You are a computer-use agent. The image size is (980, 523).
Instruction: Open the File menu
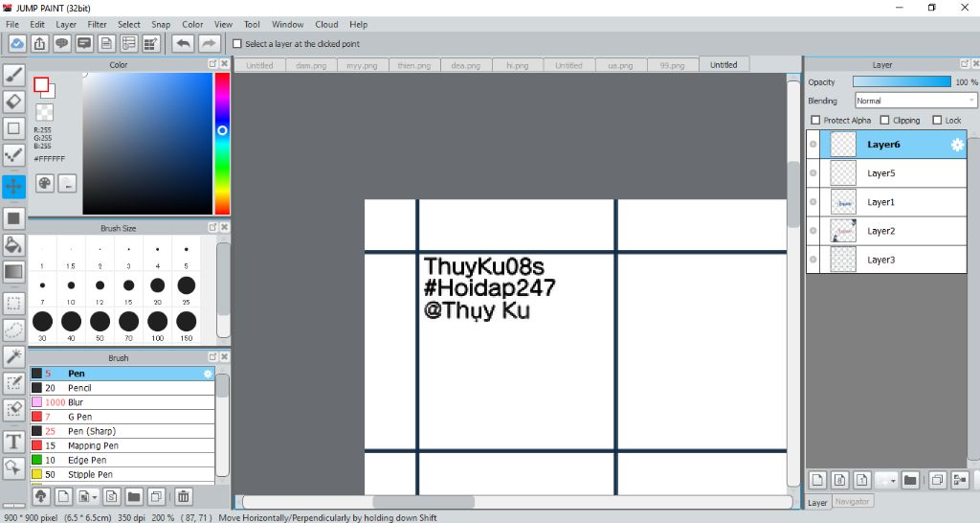pyautogui.click(x=12, y=24)
